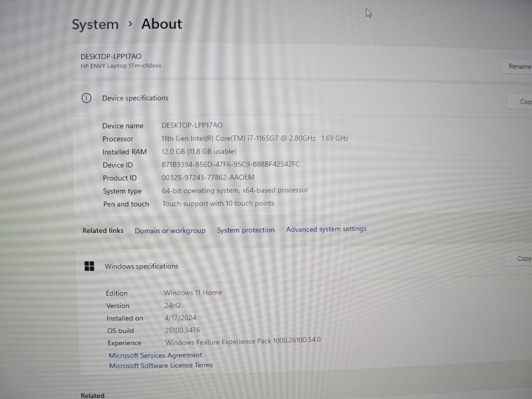Click the Installed on label
This screenshot has height=399, width=532.
(x=125, y=319)
